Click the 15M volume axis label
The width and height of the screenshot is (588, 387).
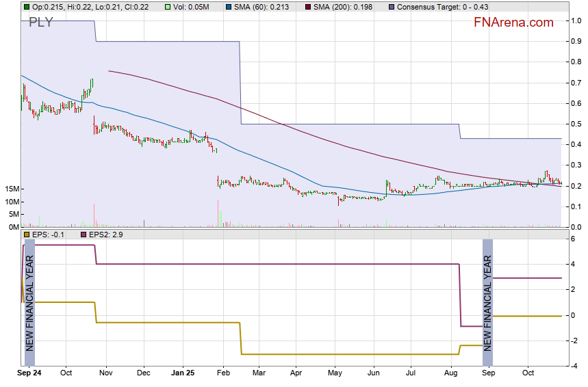click(10, 189)
